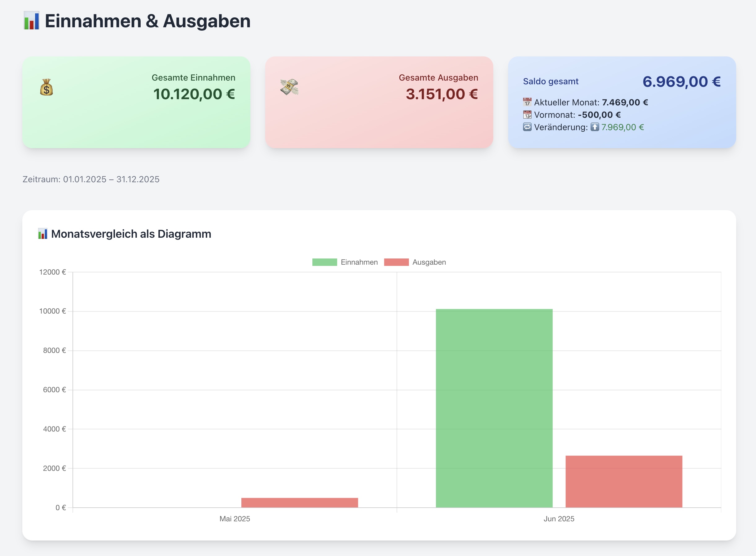Click the chart icon beside Monatsvergleich als Diagramm
The width and height of the screenshot is (756, 556).
43,234
